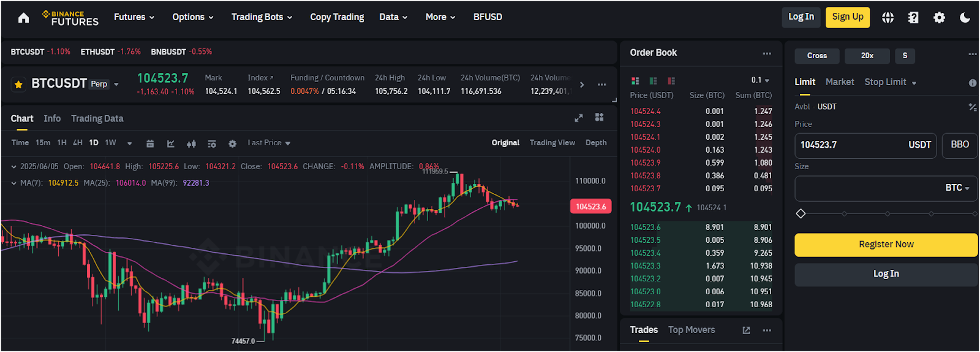The height and width of the screenshot is (352, 980).
Task: Open the chart calendar date icon
Action: tap(150, 143)
